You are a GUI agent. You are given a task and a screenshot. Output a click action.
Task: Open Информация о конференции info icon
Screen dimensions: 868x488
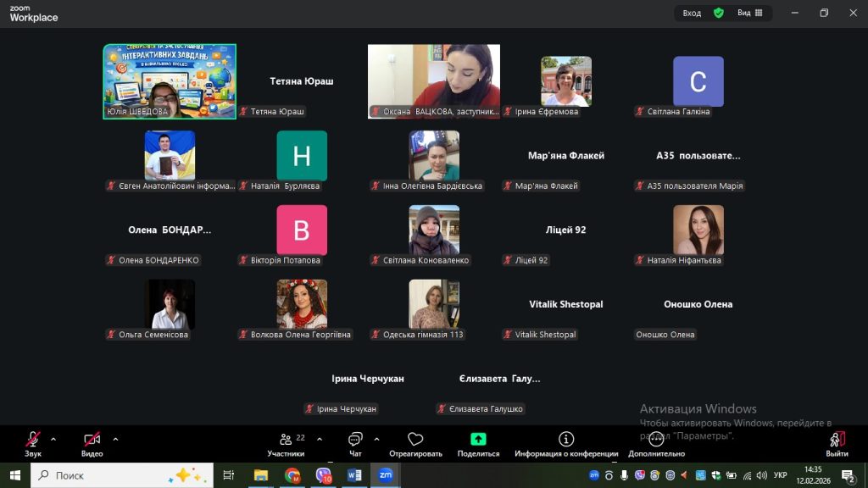click(x=565, y=440)
